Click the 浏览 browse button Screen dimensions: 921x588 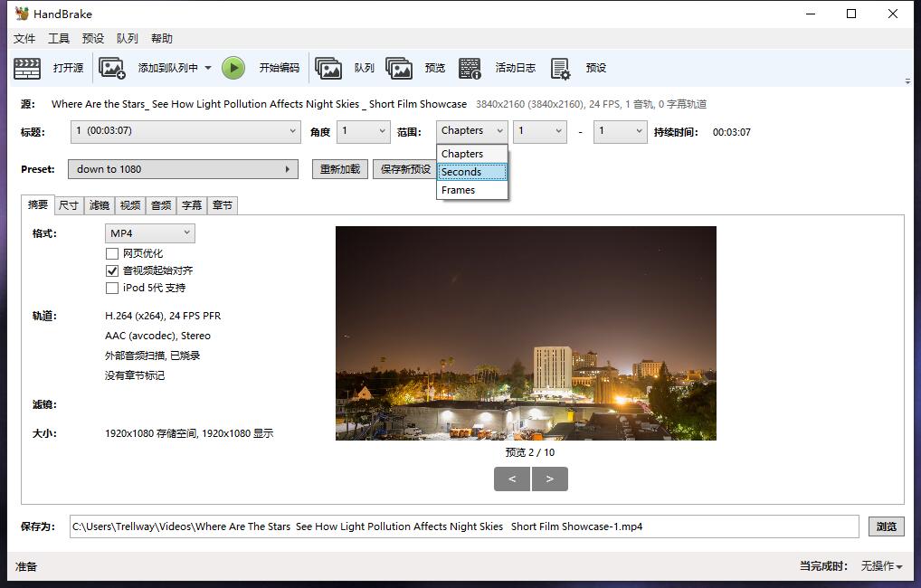(x=887, y=526)
